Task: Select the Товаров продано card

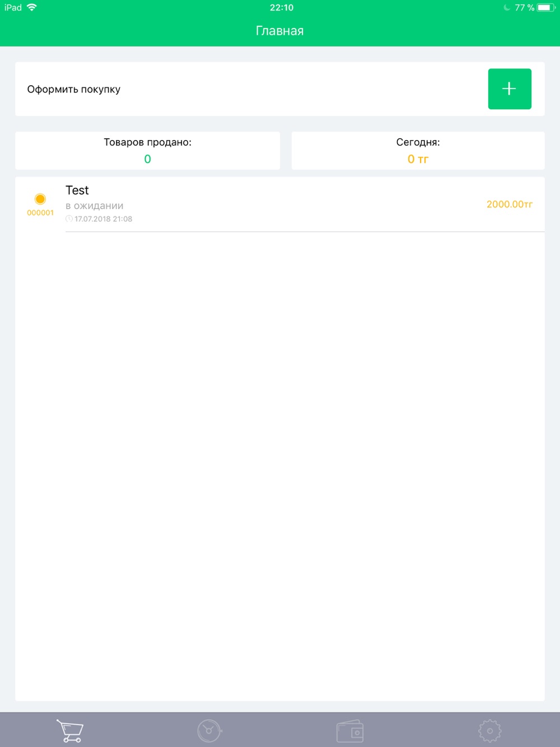Action: (x=148, y=151)
